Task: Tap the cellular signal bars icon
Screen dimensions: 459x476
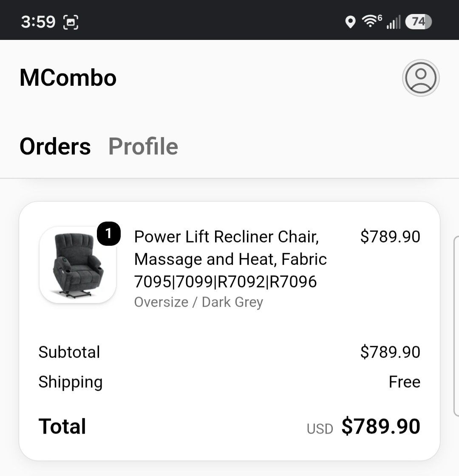Action: (x=394, y=22)
